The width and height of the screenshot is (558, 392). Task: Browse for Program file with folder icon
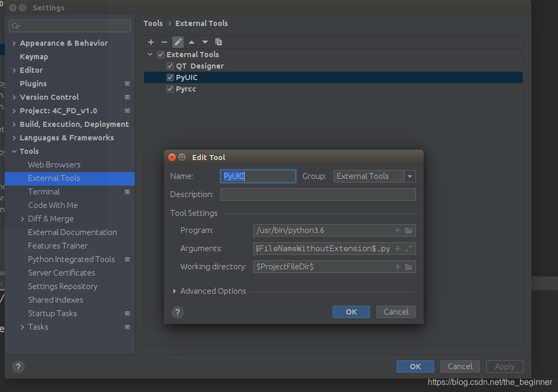(409, 230)
